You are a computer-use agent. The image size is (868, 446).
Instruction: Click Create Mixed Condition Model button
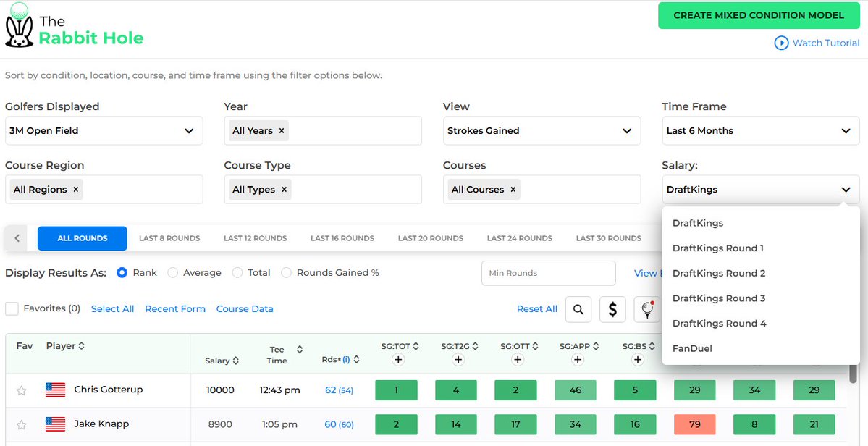point(759,15)
